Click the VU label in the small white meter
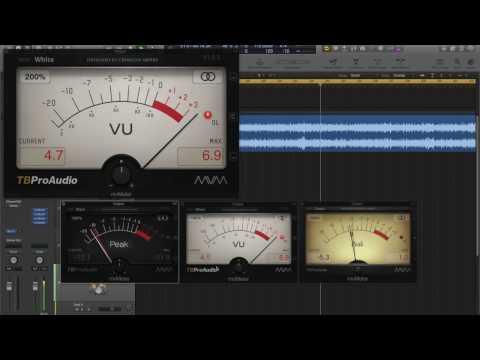 [239, 244]
